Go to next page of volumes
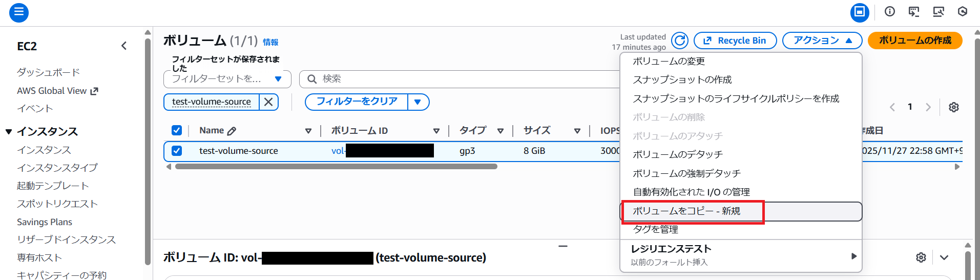The image size is (980, 280). click(928, 107)
